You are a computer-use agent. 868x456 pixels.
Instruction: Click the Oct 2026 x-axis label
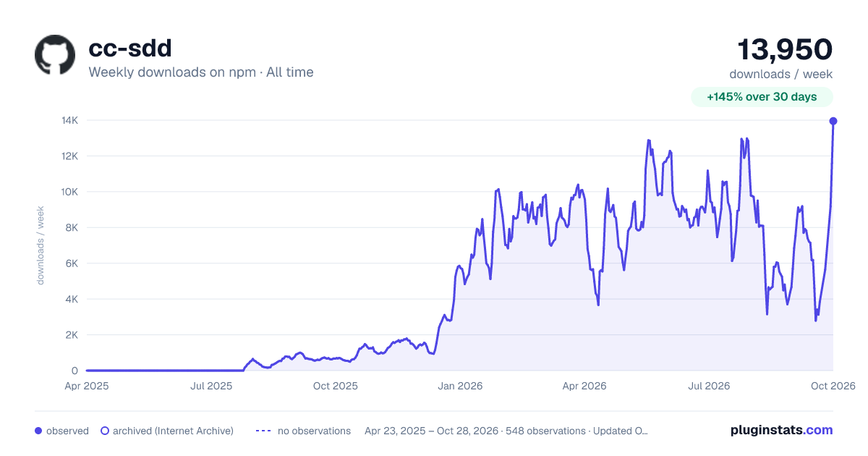pyautogui.click(x=833, y=387)
